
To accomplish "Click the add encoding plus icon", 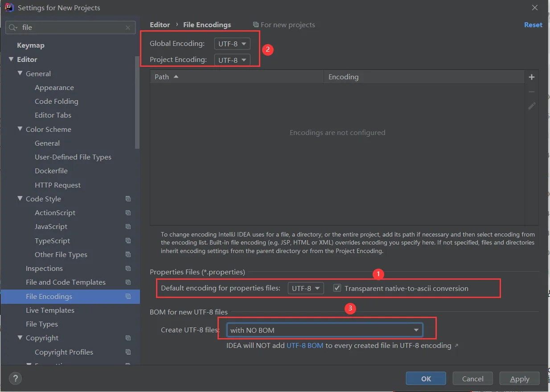I will click(531, 77).
